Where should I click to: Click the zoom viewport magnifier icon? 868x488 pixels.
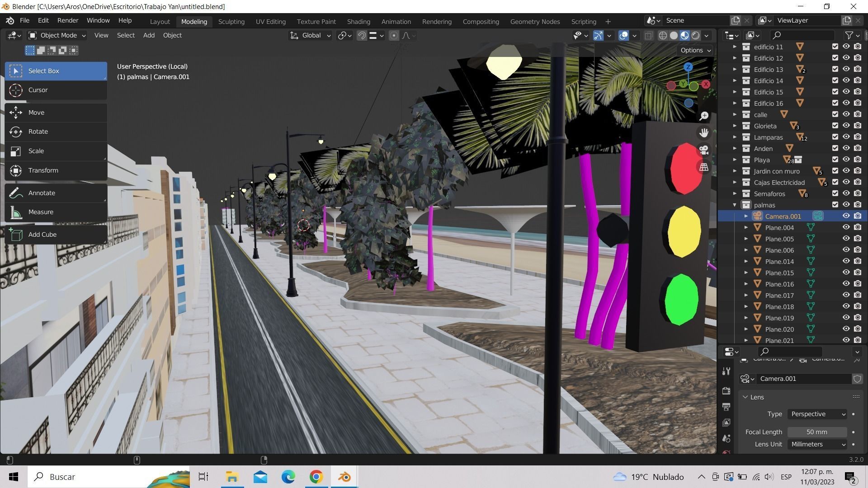pyautogui.click(x=704, y=116)
